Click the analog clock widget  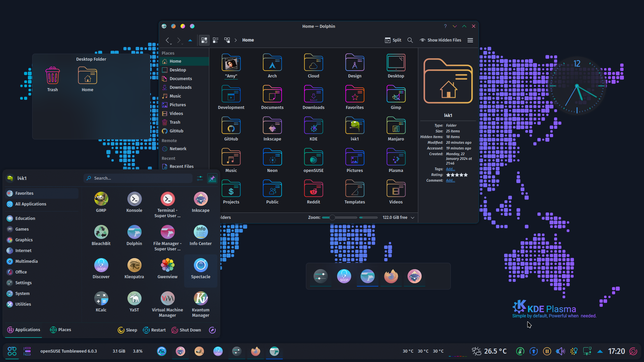(577, 86)
